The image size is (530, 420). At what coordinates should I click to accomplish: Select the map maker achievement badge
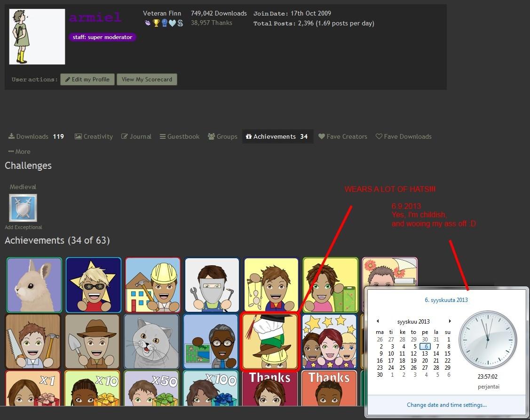coord(211,341)
